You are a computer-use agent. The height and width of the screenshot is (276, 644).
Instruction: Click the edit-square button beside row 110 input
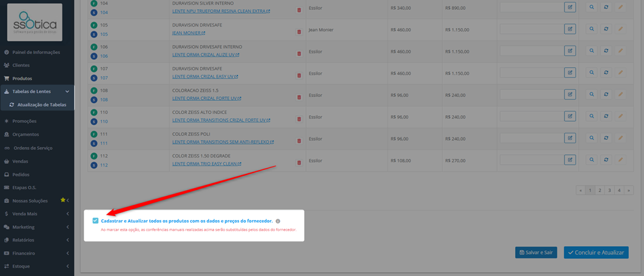570,117
